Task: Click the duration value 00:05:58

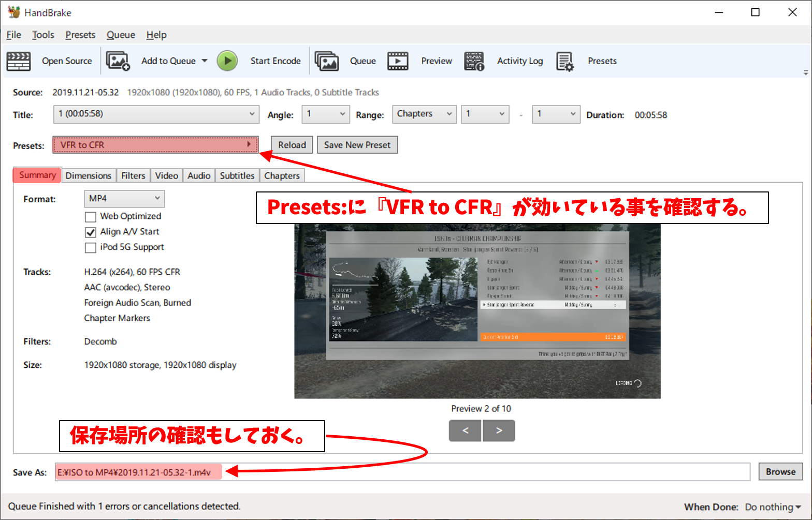Action: [651, 115]
